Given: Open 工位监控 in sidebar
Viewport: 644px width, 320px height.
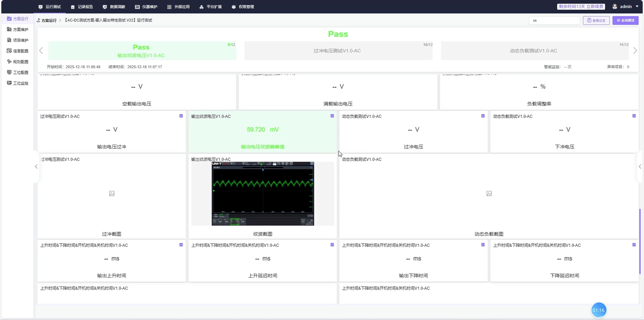Looking at the screenshot, I should click(17, 83).
